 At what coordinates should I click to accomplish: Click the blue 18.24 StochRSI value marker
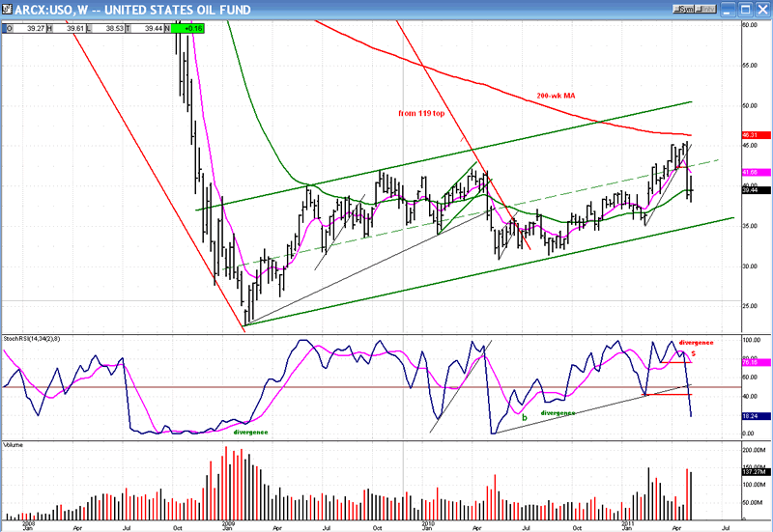[x=756, y=416]
